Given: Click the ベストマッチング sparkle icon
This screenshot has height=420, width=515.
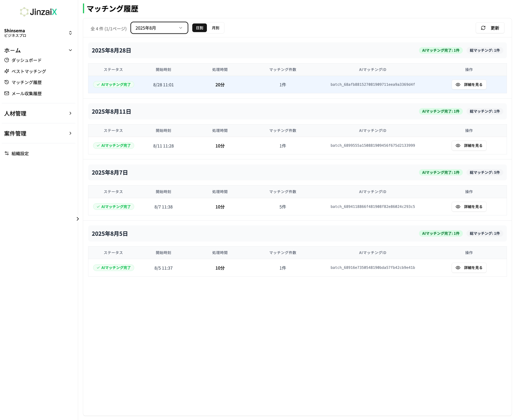Looking at the screenshot, I should [7, 71].
